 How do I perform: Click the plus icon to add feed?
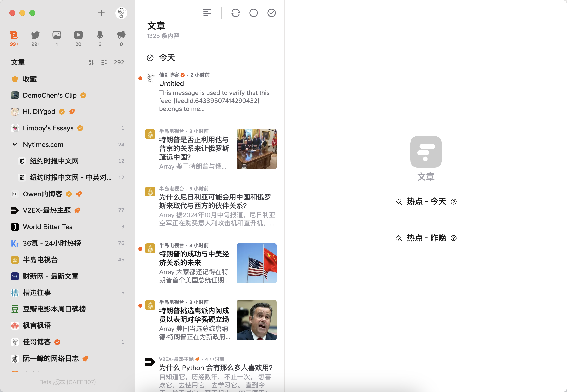[101, 13]
